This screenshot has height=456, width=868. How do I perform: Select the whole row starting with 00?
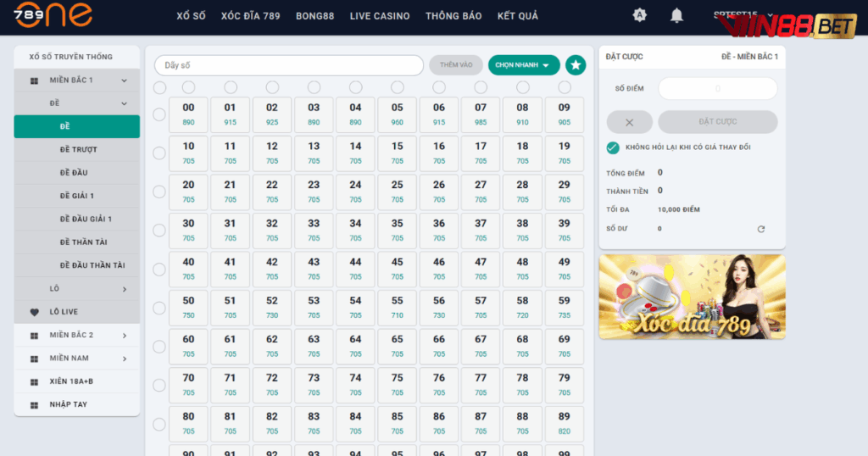pyautogui.click(x=159, y=114)
